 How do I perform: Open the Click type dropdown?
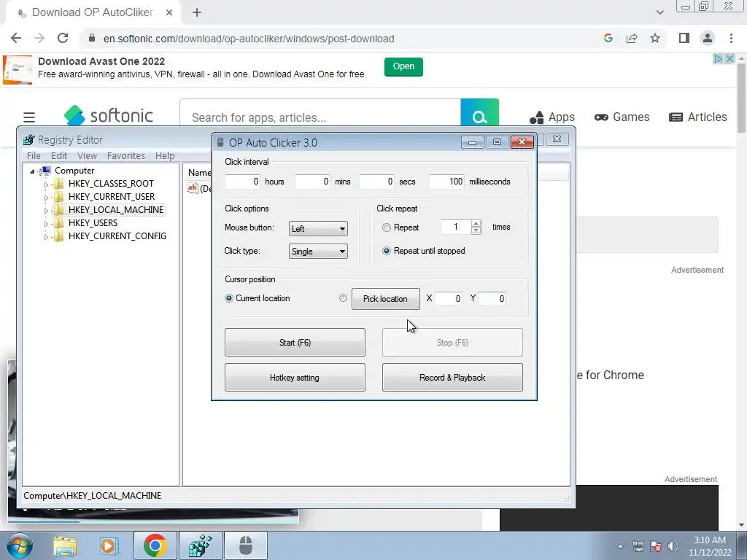318,252
